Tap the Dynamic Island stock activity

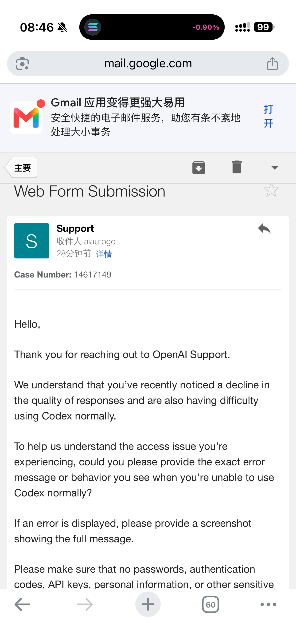152,27
